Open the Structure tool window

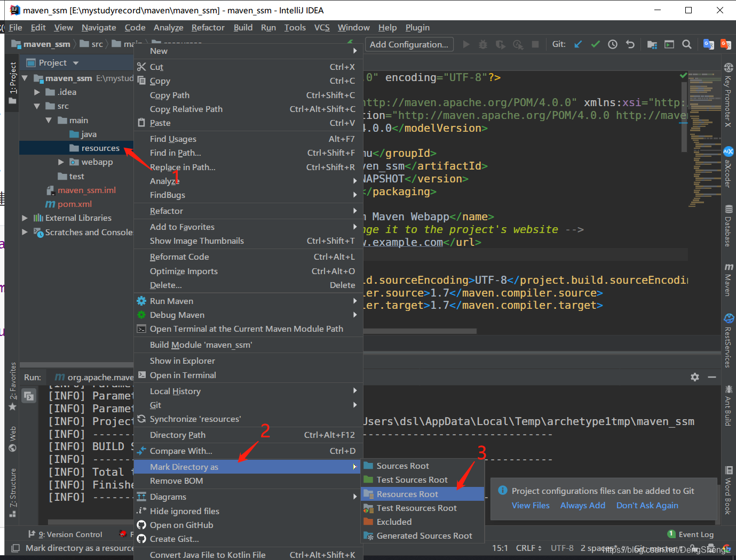13,493
